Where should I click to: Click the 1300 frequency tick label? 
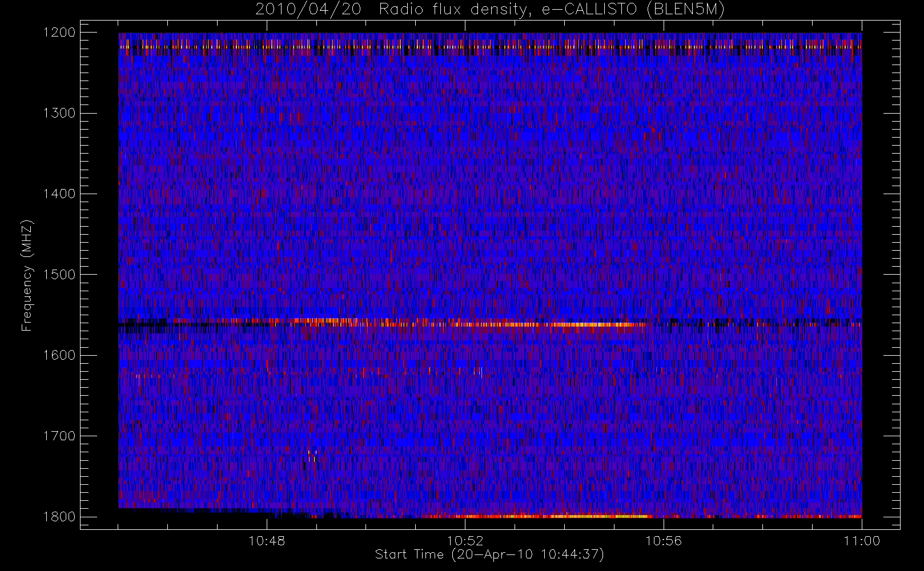tap(59, 113)
